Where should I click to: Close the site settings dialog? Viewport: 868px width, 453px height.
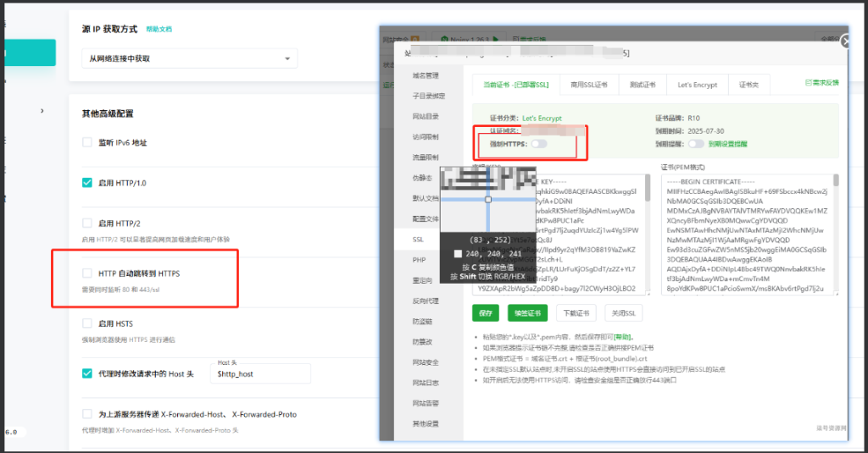click(845, 41)
